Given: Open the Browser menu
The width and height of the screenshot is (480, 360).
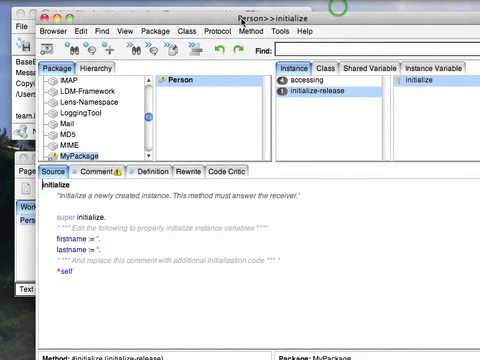Looking at the screenshot, I should [x=53, y=31].
